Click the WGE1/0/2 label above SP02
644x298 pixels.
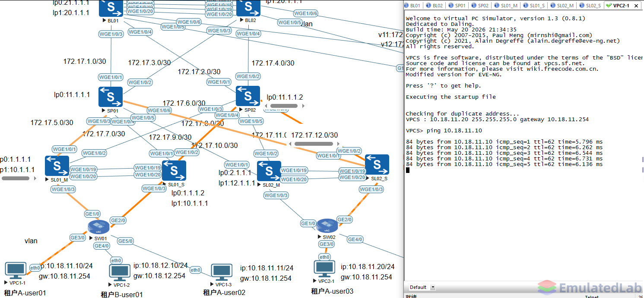click(x=248, y=76)
